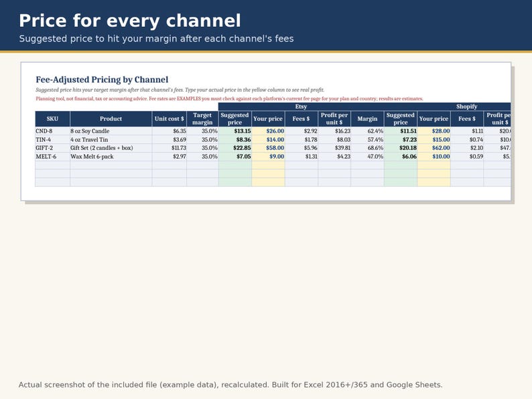Screen dimensions: 532x399
Task: Click the yellow $10.00 Shopify price cell
Action: [x=434, y=157]
